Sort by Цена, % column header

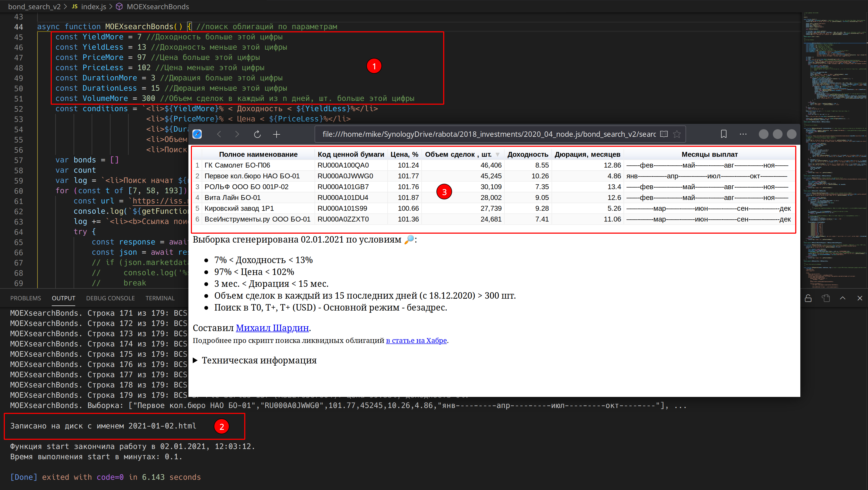click(404, 154)
